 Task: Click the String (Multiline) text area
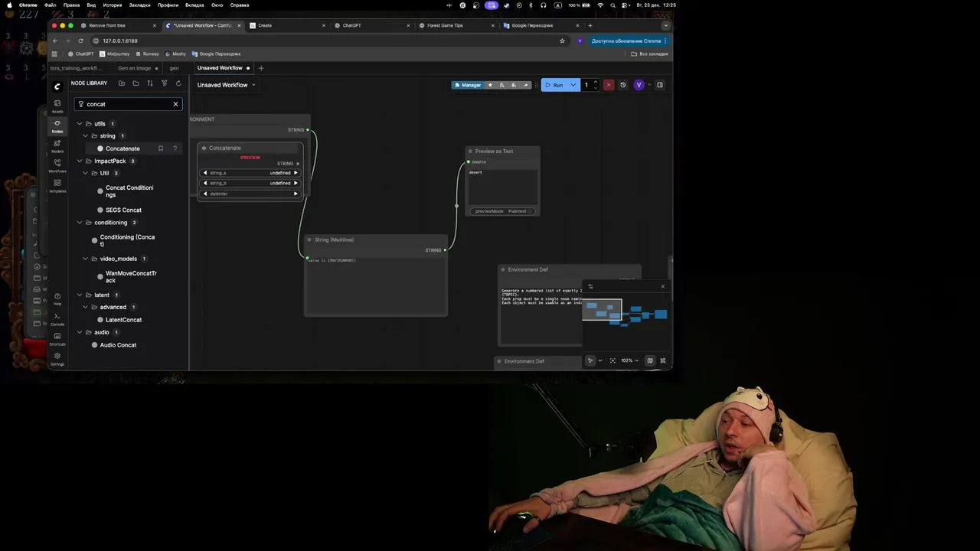click(376, 285)
